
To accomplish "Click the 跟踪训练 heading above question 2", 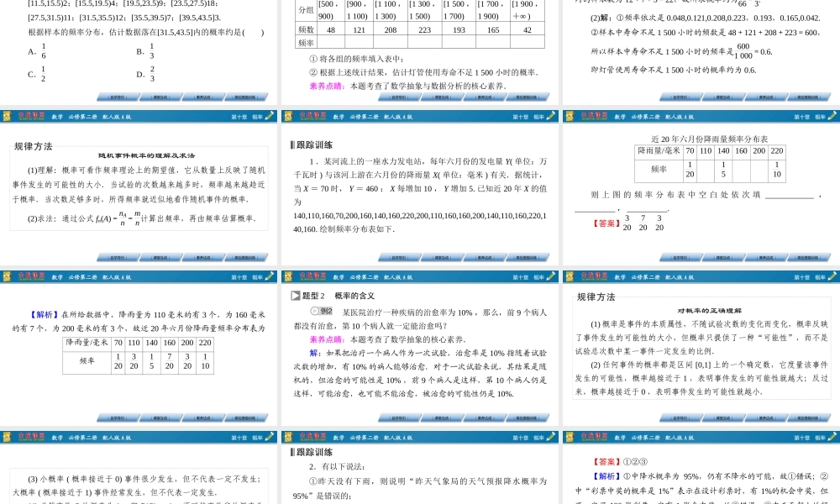I will tap(314, 452).
